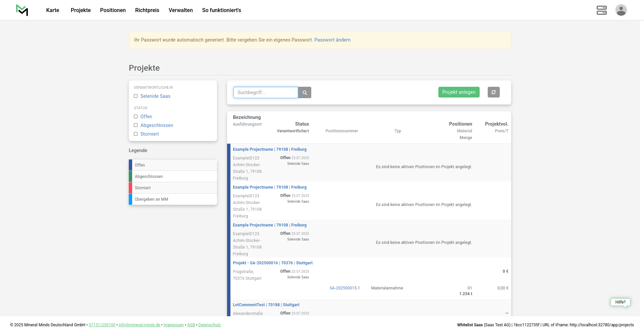644x333 pixels.
Task: Click the blue Offen legend color bar
Action: tap(130, 165)
